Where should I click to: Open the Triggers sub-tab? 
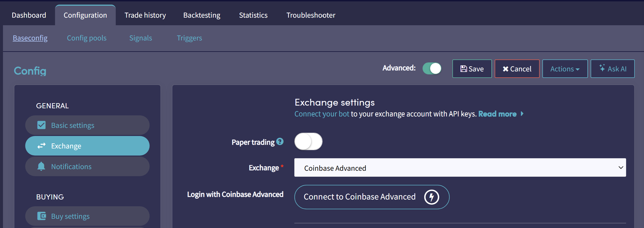coord(189,38)
